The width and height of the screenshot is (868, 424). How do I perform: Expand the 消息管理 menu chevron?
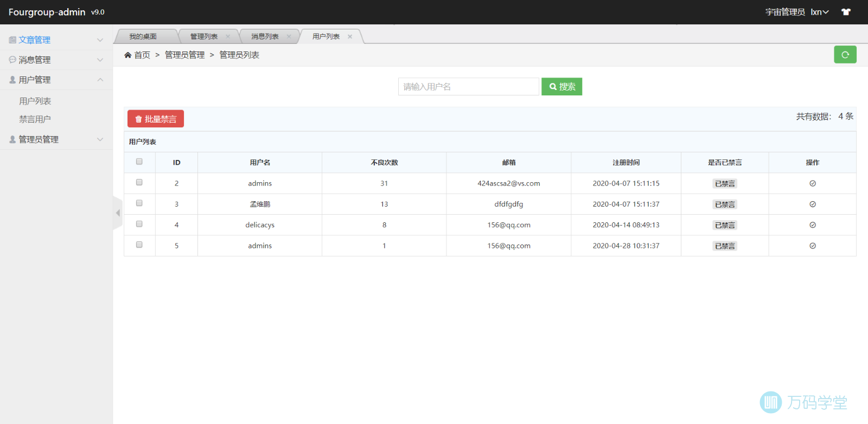click(x=100, y=60)
